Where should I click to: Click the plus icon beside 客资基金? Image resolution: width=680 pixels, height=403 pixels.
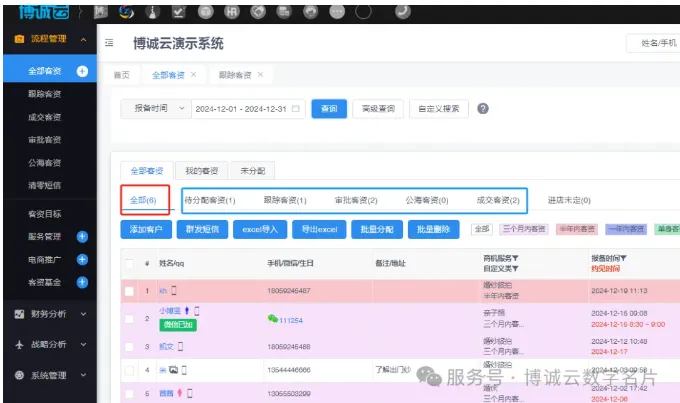[82, 283]
